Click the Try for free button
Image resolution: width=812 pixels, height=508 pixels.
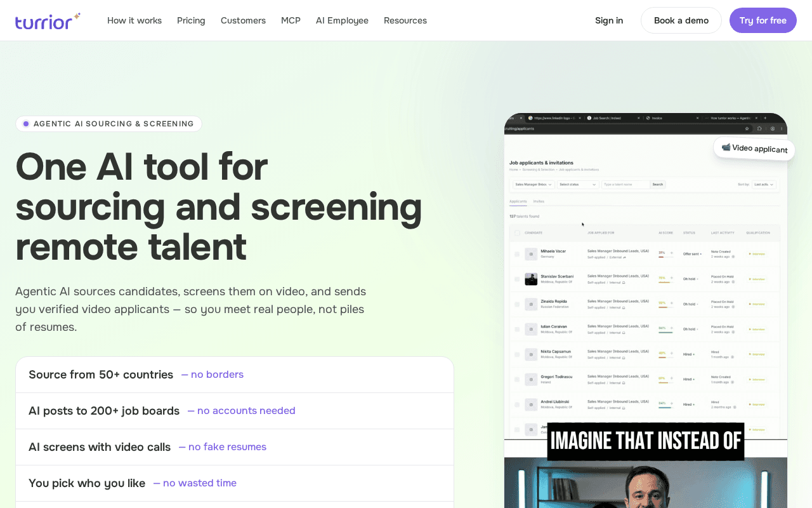763,20
